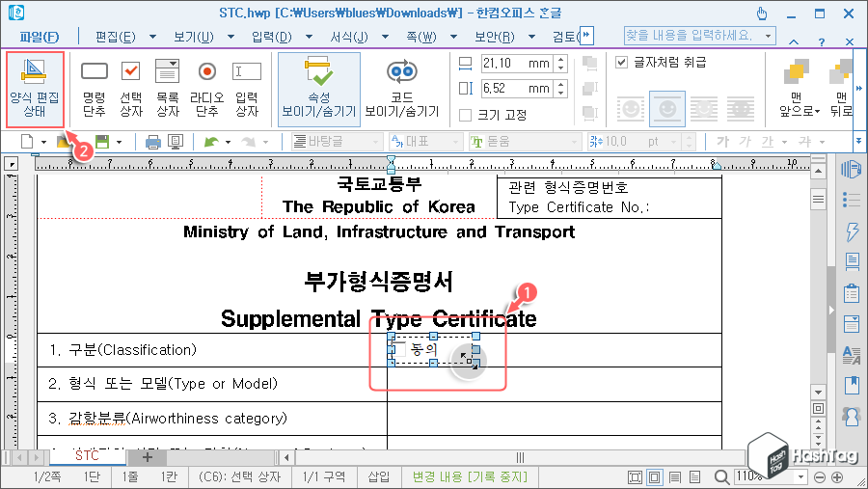Click the magnifier zoom icon in status bar
The image size is (868, 489).
pyautogui.click(x=721, y=476)
